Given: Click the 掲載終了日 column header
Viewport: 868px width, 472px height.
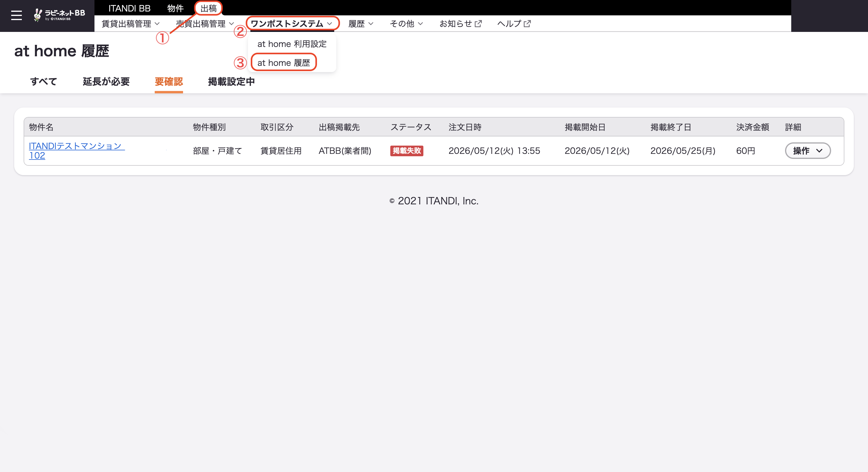Looking at the screenshot, I should (671, 127).
